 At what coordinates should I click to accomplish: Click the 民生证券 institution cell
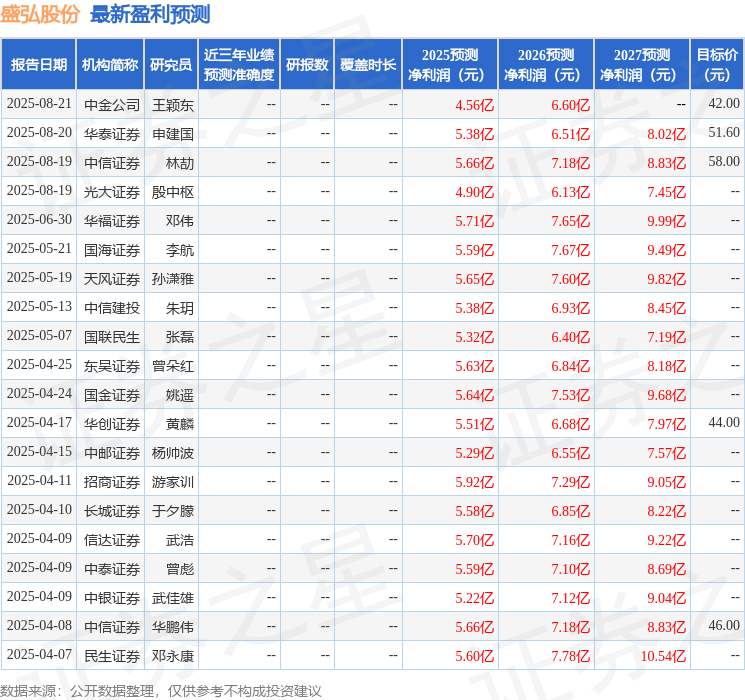coord(112,656)
